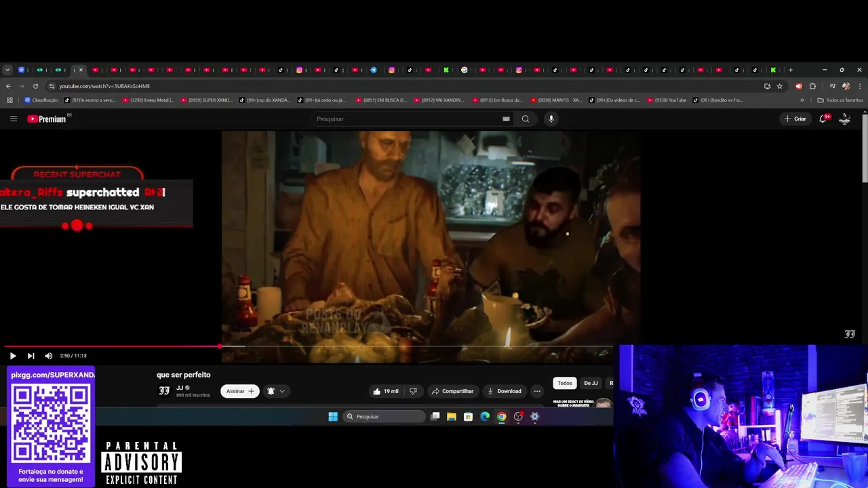868x488 pixels.
Task: Open the tab search dropdown arrow
Action: [7, 70]
